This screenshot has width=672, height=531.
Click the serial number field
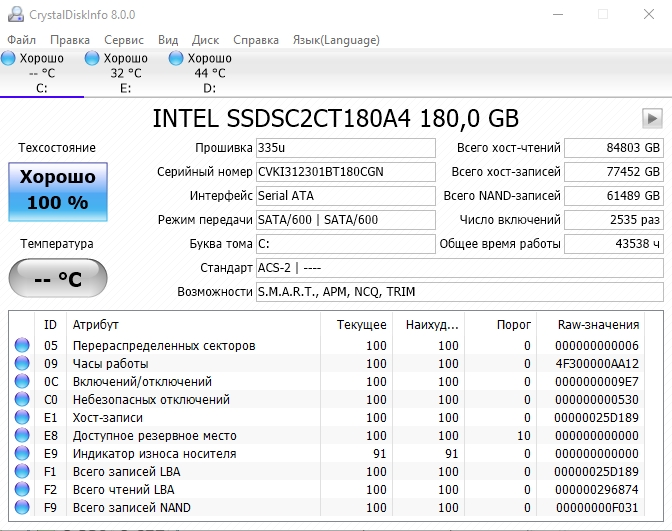point(345,172)
